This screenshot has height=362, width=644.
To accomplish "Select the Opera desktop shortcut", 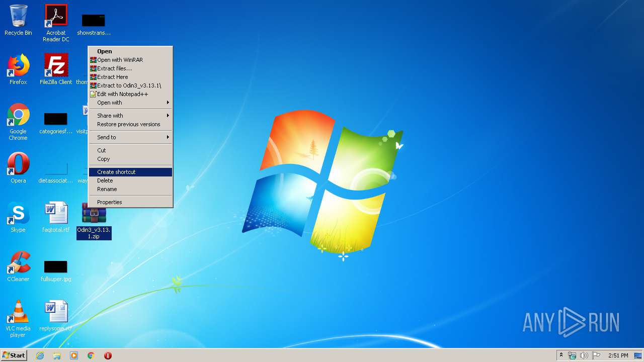I will [18, 168].
